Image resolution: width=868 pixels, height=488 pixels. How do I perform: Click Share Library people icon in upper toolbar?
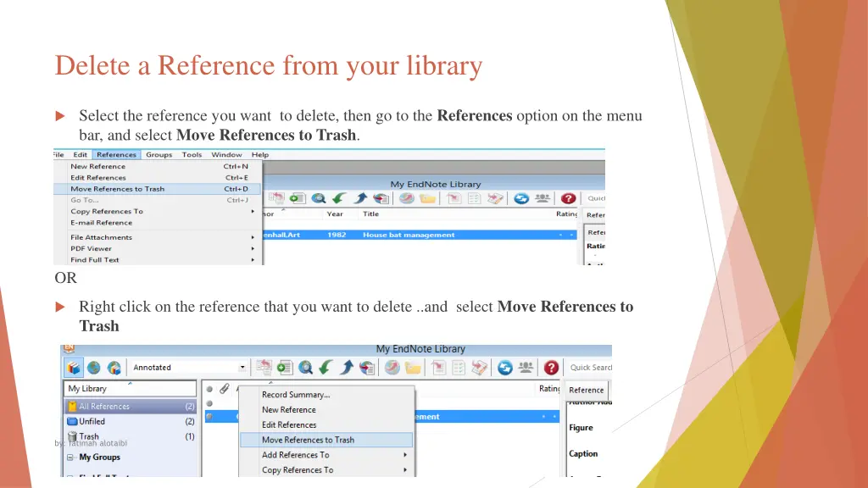tap(542, 198)
